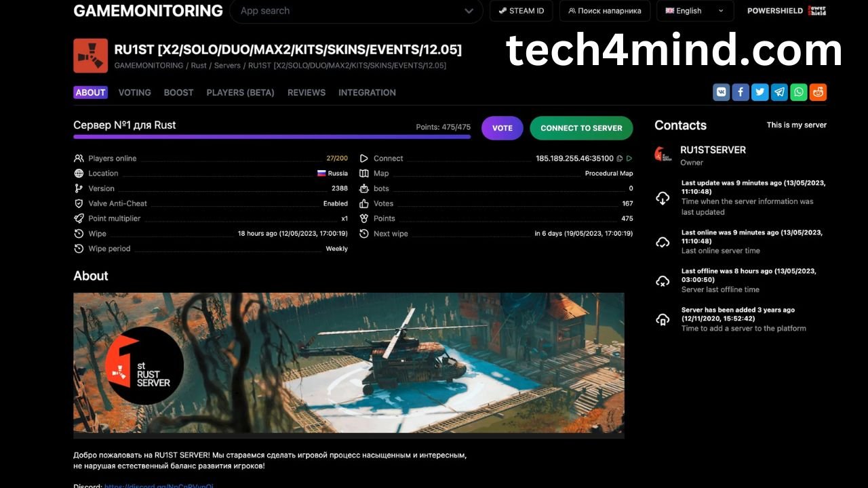Click the GAMEMONITORING site logo
The image size is (868, 488).
pyautogui.click(x=148, y=11)
